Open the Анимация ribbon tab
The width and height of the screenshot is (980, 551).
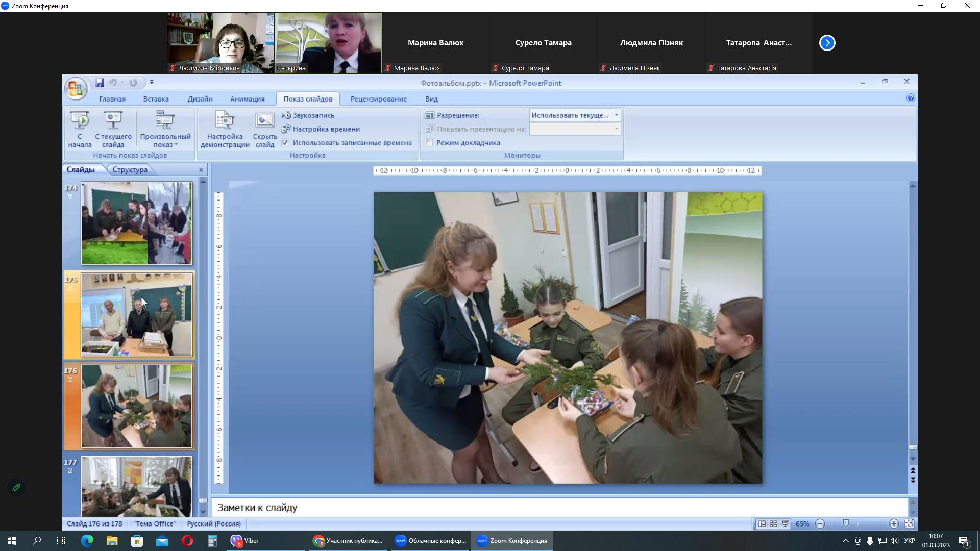click(247, 99)
